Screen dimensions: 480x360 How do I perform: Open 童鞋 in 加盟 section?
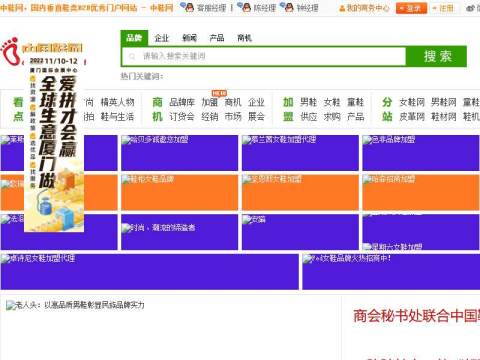(x=356, y=102)
